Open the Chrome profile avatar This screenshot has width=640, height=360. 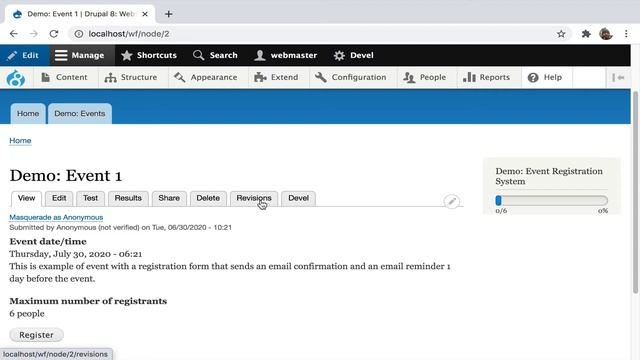[x=606, y=34]
